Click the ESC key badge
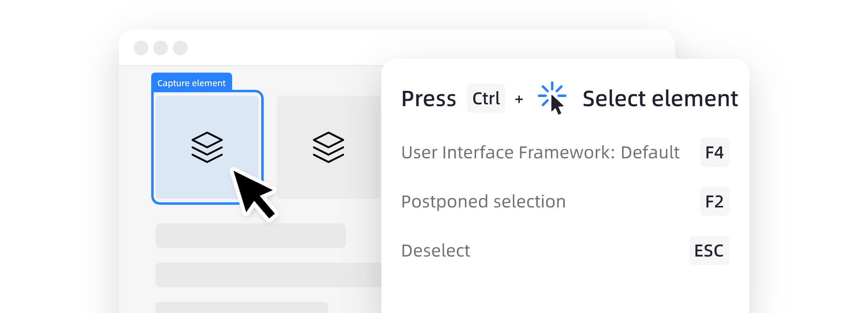The image size is (868, 313). (x=709, y=250)
